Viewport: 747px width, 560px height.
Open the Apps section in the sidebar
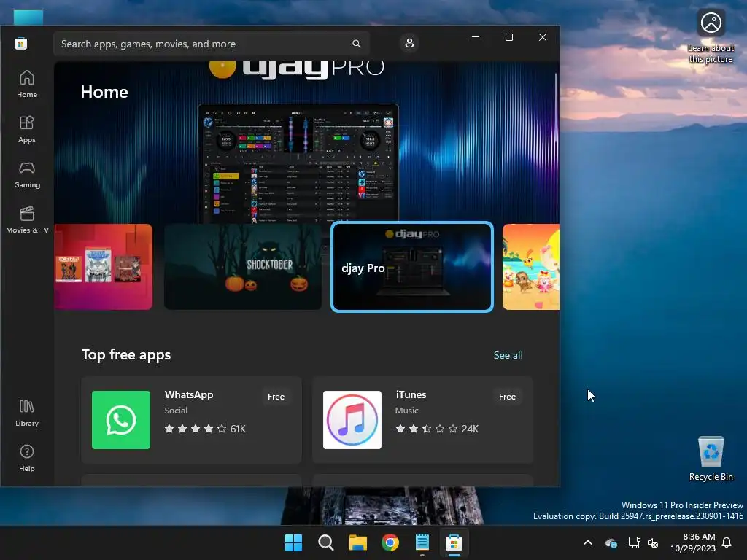point(27,129)
